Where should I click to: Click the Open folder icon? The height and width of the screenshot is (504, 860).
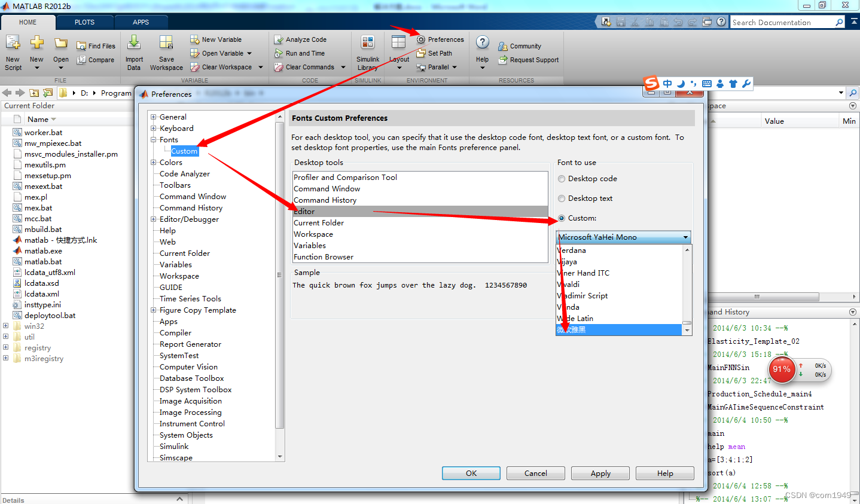[x=60, y=43]
